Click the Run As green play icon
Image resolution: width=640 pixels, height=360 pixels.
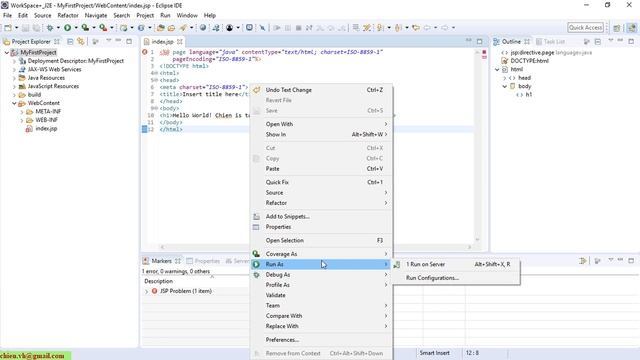point(256,264)
